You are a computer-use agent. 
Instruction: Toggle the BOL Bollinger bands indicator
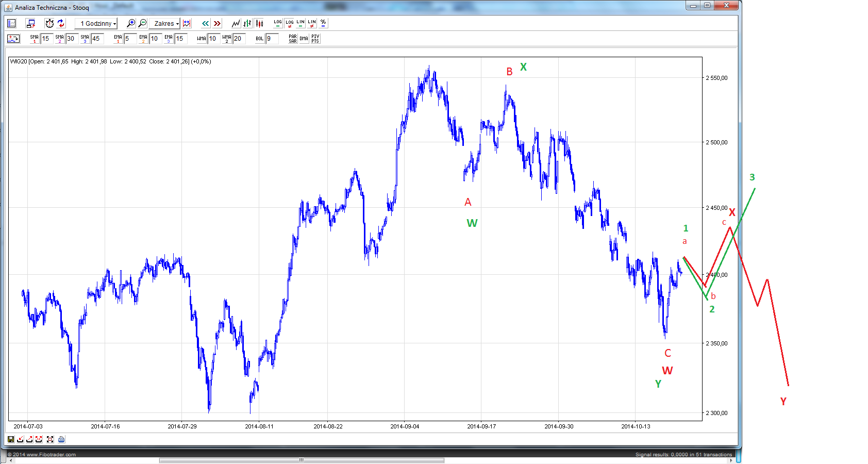260,39
